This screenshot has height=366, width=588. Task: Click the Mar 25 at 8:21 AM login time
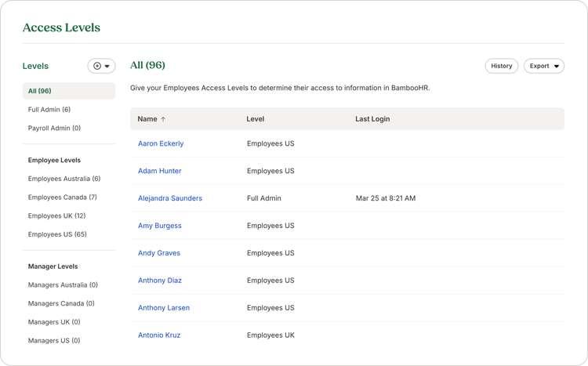(386, 198)
